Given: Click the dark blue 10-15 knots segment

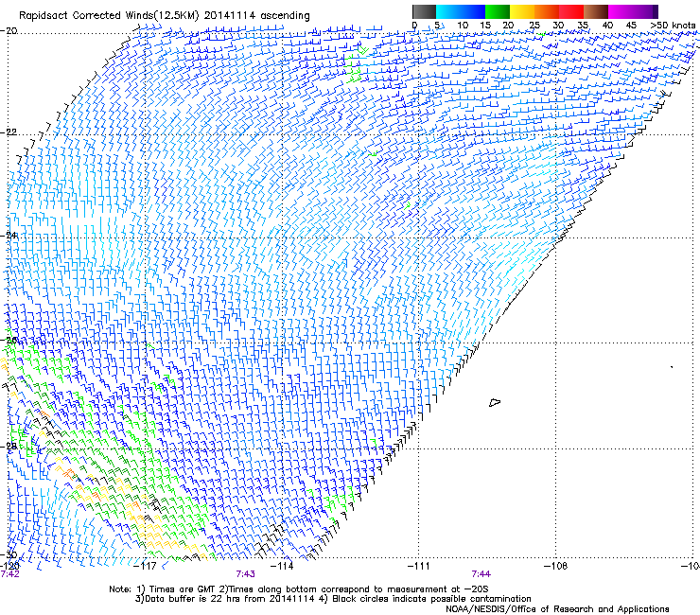Looking at the screenshot, I should [473, 11].
